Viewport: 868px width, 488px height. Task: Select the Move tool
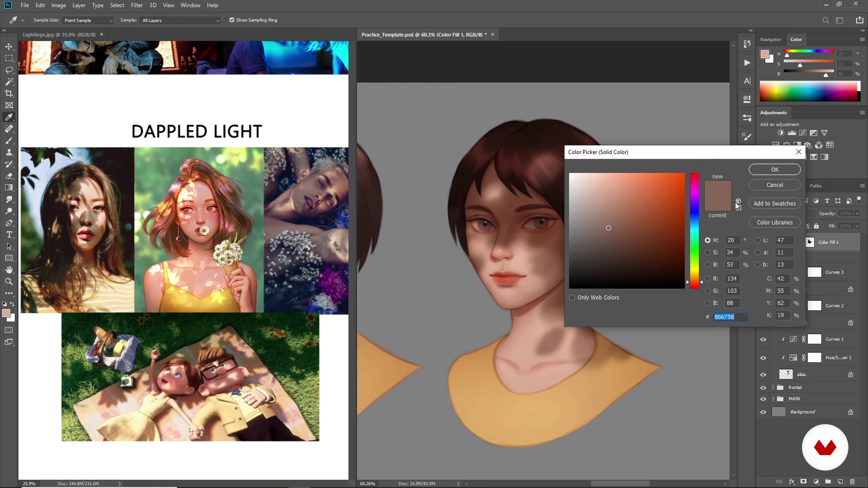(x=9, y=47)
